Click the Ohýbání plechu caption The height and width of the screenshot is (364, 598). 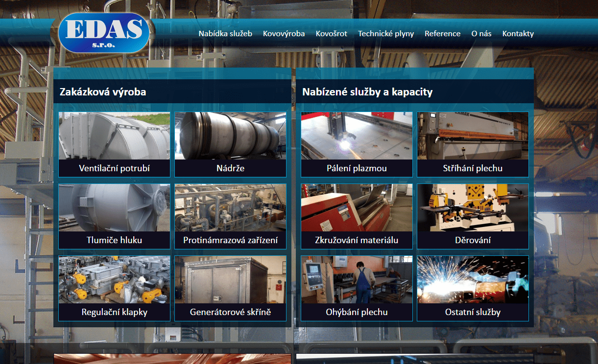coord(357,312)
